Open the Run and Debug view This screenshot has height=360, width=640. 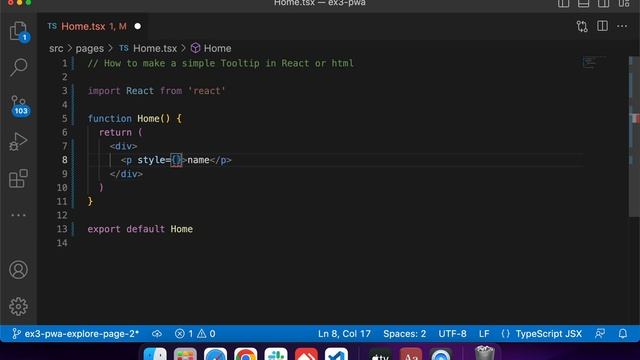18,142
